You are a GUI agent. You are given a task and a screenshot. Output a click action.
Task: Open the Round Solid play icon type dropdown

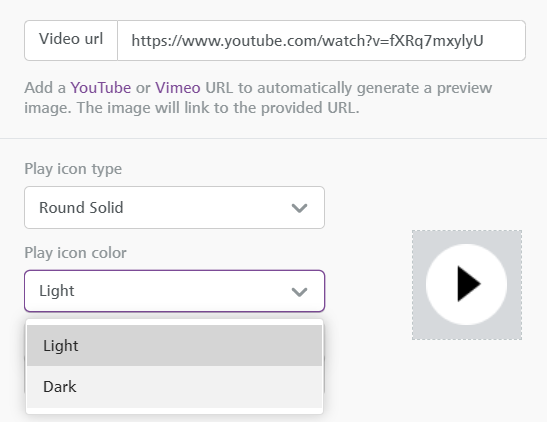pyautogui.click(x=174, y=208)
